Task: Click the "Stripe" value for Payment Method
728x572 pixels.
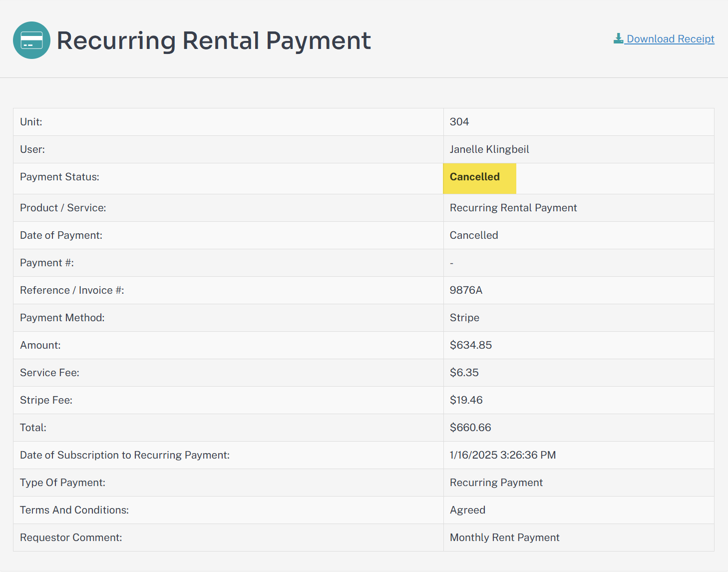Action: pos(464,318)
